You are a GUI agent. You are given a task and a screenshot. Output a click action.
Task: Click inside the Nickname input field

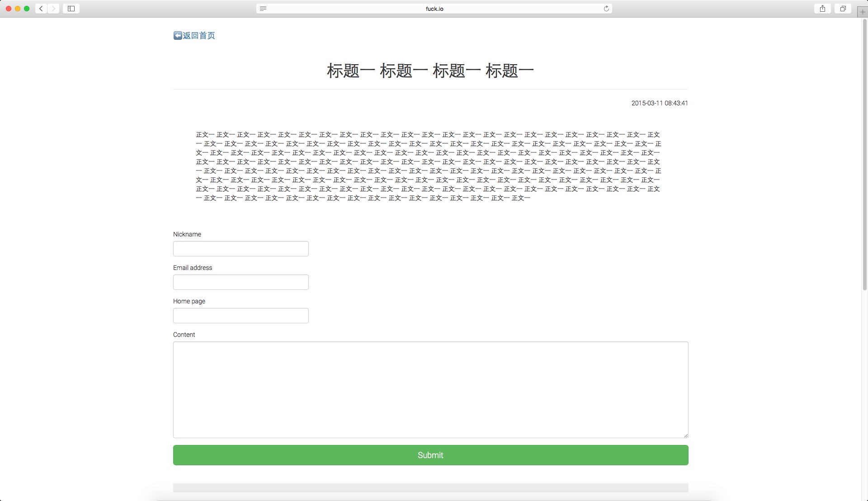pos(241,249)
